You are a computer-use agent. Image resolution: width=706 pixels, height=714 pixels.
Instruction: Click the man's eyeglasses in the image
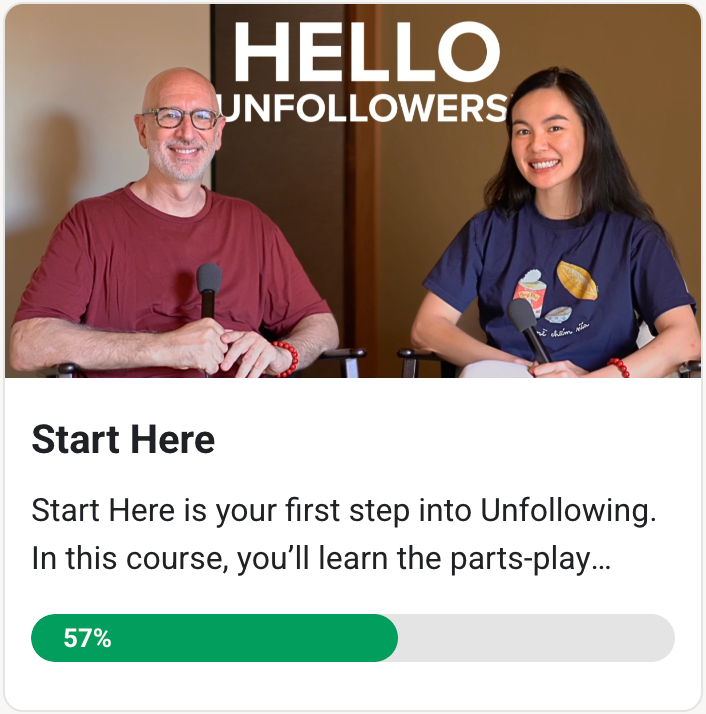181,118
